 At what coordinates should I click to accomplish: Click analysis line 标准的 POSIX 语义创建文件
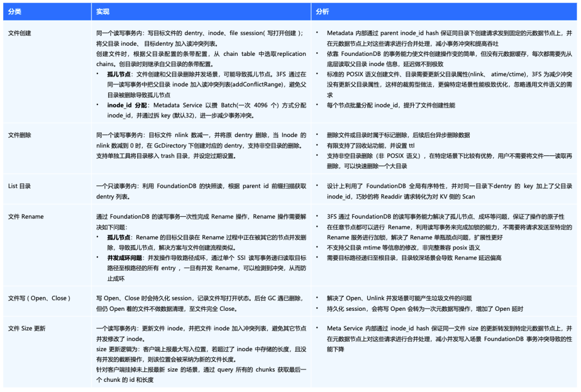(449, 84)
